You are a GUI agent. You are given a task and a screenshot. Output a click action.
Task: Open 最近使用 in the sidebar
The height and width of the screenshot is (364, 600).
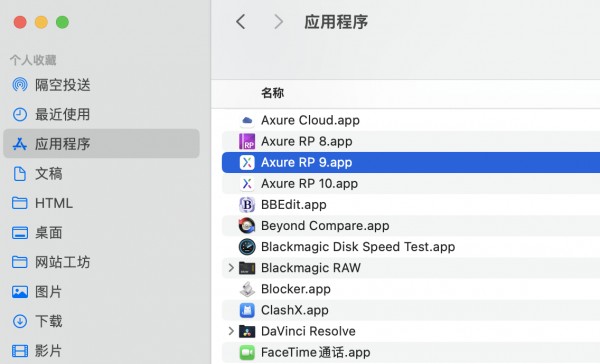(51, 114)
